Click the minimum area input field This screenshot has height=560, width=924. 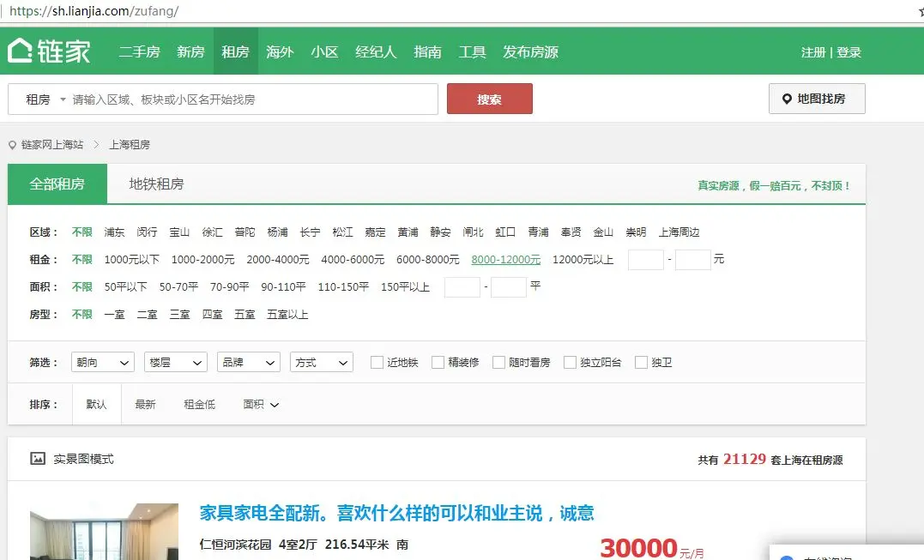462,287
